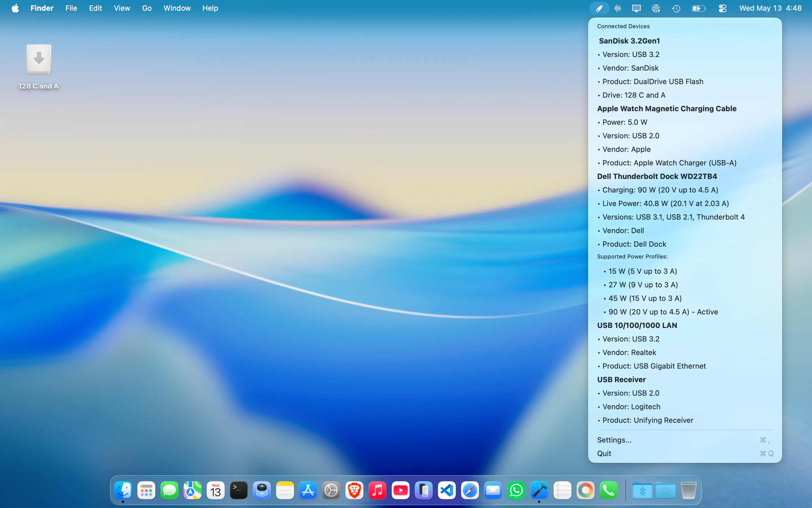
Task: Launch WhatsApp from the Dock
Action: tap(517, 490)
